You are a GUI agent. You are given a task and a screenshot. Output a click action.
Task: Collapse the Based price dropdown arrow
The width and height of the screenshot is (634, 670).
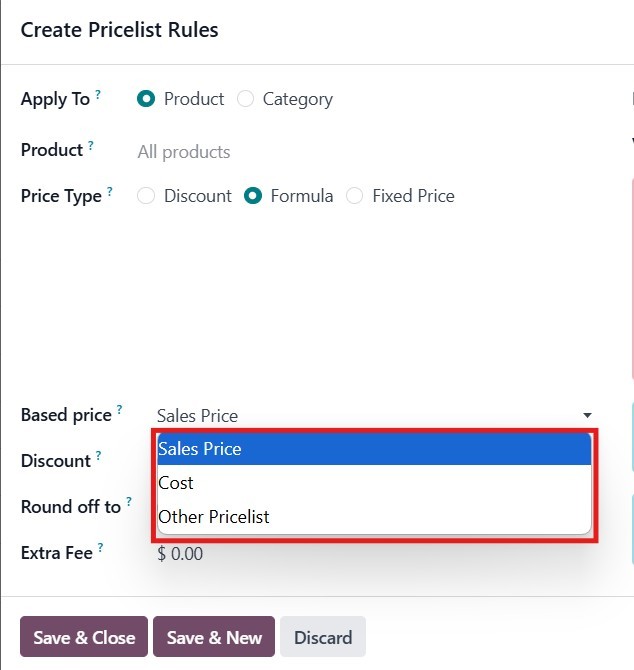587,416
